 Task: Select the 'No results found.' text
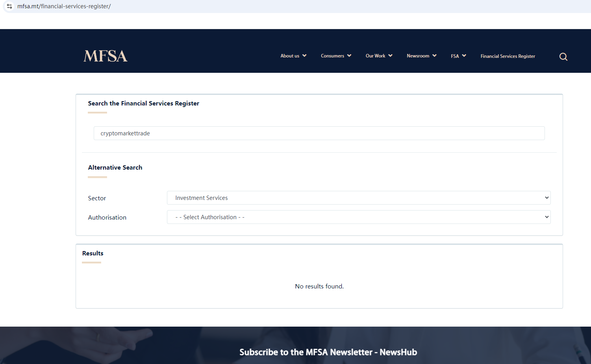319,286
